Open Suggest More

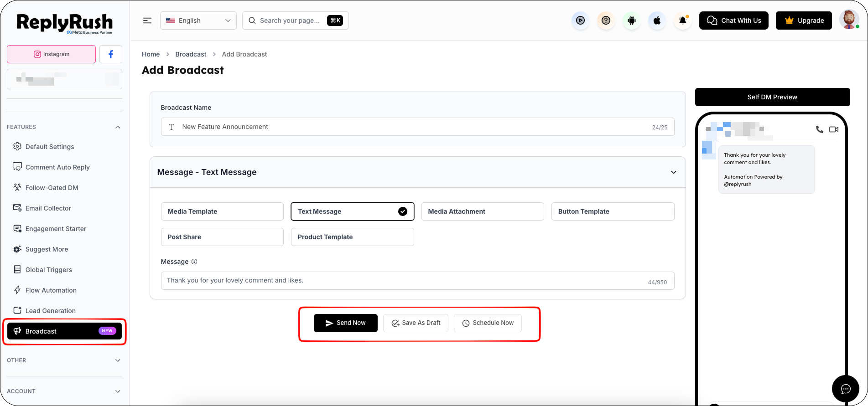(64, 249)
